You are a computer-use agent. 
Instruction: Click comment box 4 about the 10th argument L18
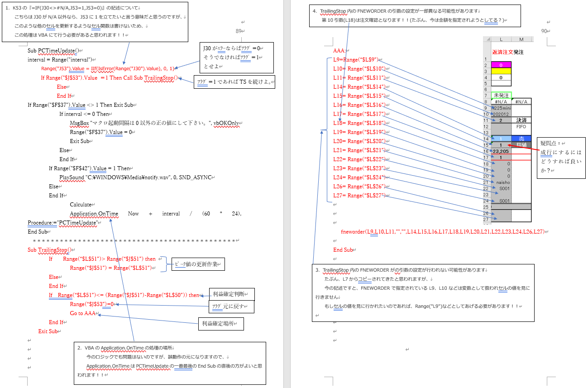coord(415,16)
